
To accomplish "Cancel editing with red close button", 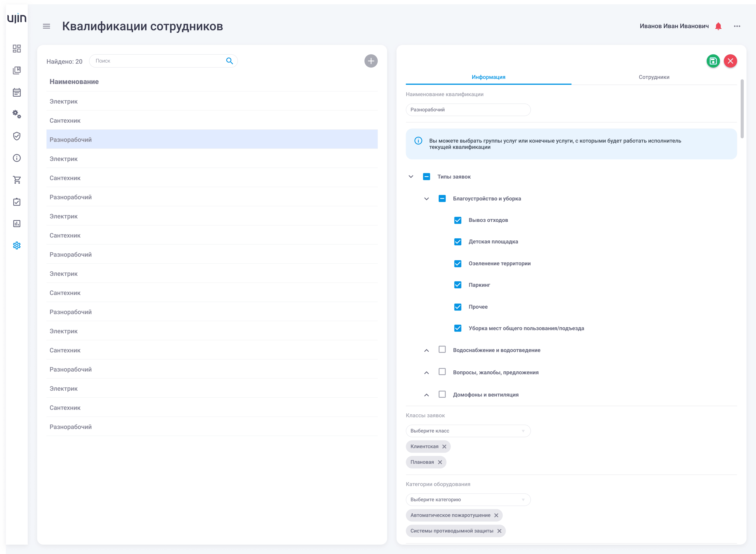I will 730,61.
